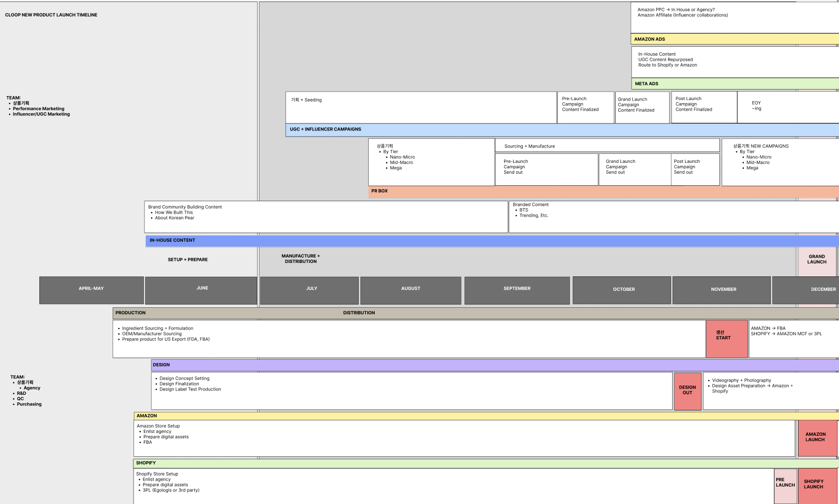Select the AMAZON ADS yellow header bar

pos(734,39)
